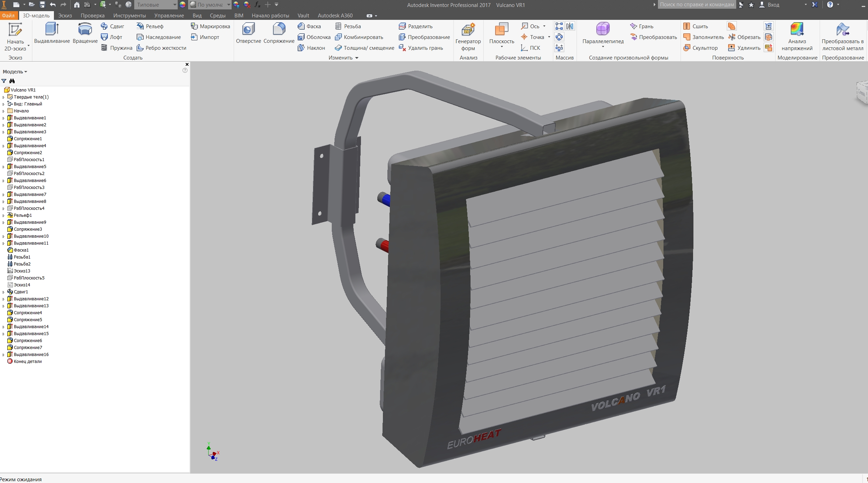This screenshot has width=868, height=483.
Task: Click the Комбинировать tool
Action: pyautogui.click(x=359, y=37)
